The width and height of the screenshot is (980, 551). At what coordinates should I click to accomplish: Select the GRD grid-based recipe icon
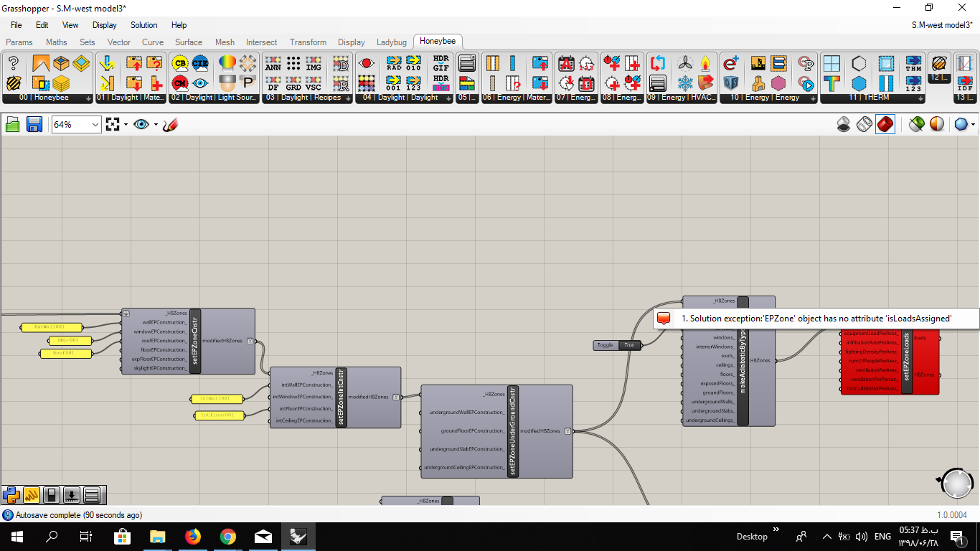click(293, 83)
